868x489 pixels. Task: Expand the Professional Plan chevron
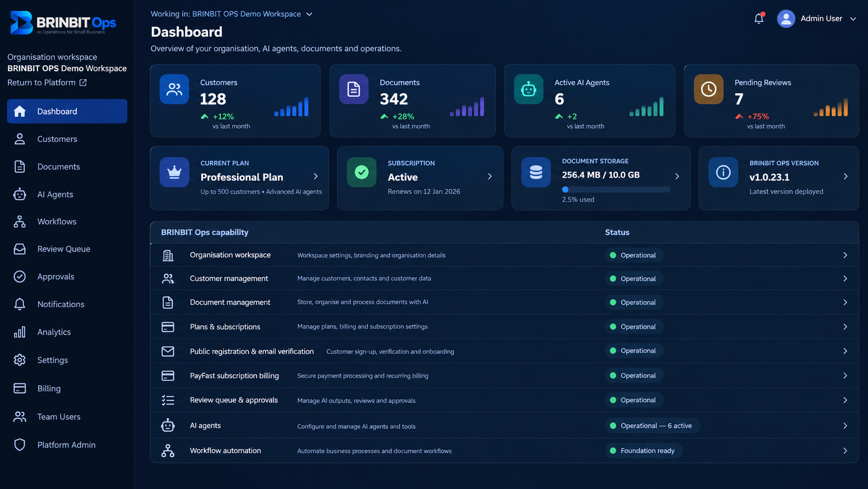316,176
